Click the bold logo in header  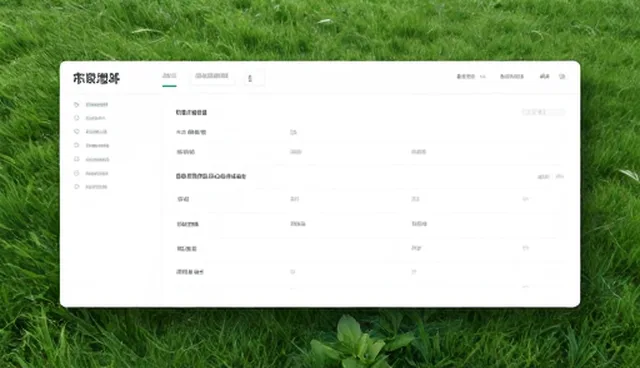[x=96, y=78]
